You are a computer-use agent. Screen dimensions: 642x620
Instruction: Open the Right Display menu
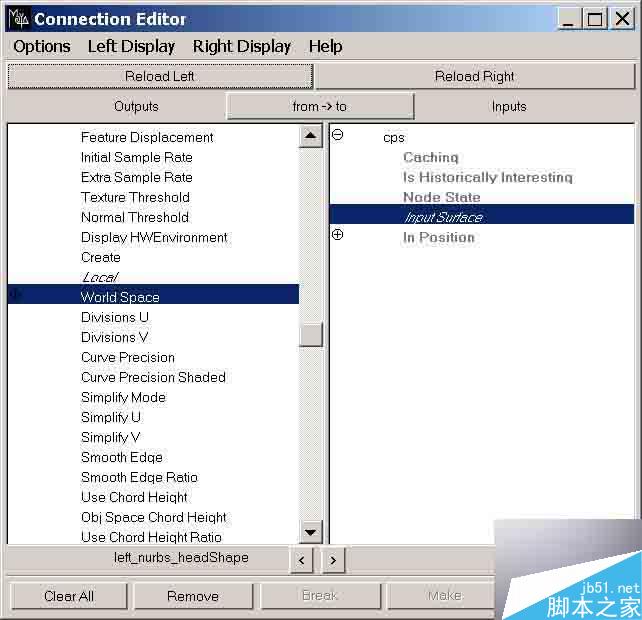[242, 46]
